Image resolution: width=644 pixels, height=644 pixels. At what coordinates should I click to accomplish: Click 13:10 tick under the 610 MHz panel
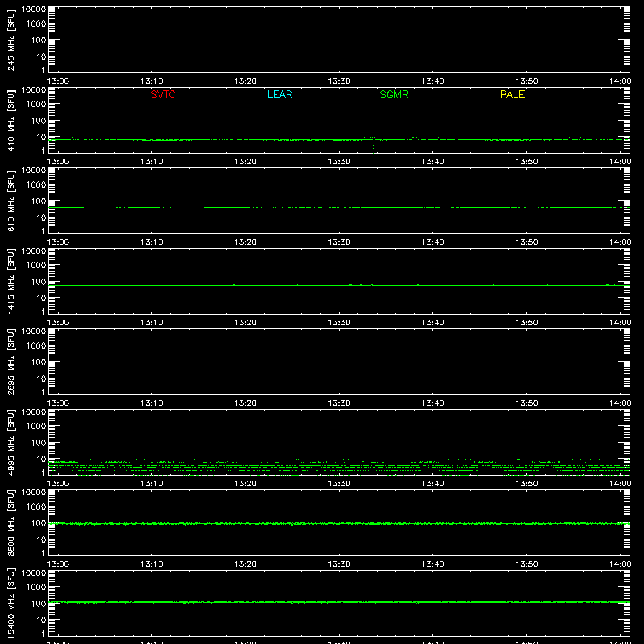click(x=151, y=242)
